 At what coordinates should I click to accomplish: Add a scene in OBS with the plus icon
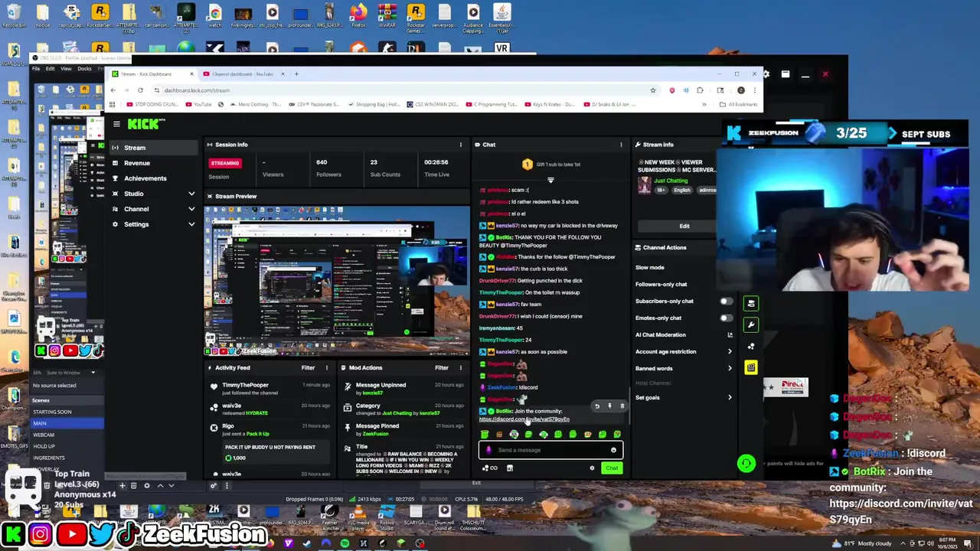tap(122, 485)
